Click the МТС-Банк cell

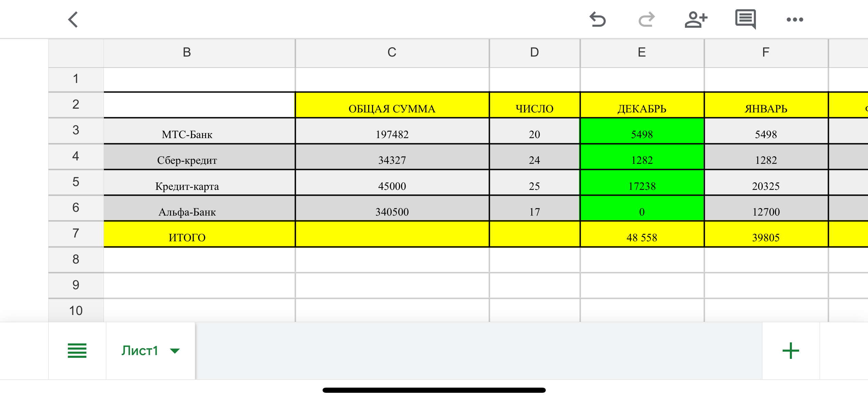(187, 131)
